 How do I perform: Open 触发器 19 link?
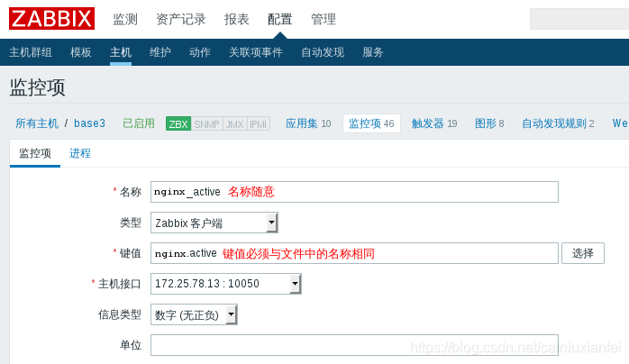[x=434, y=123]
